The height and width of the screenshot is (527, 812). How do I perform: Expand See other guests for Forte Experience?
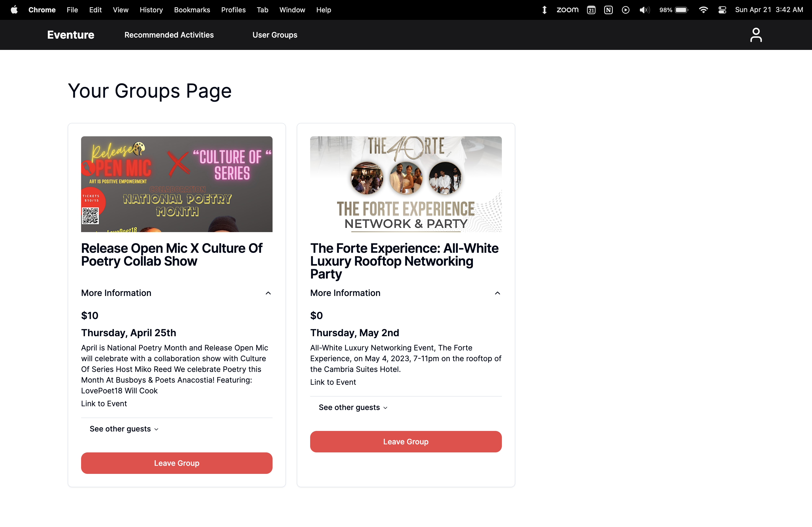tap(353, 407)
